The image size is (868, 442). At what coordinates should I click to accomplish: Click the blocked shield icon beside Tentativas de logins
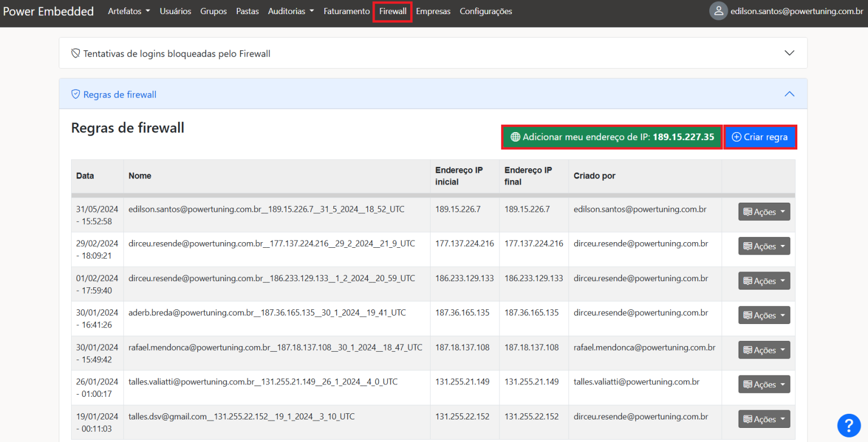pyautogui.click(x=75, y=54)
